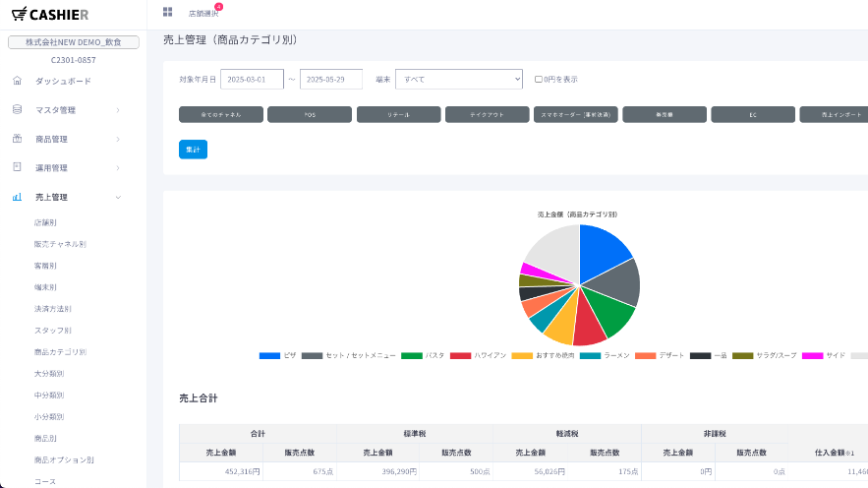Image resolution: width=868 pixels, height=488 pixels.
Task: Click the マスタ管理 database icon
Action: coord(17,109)
